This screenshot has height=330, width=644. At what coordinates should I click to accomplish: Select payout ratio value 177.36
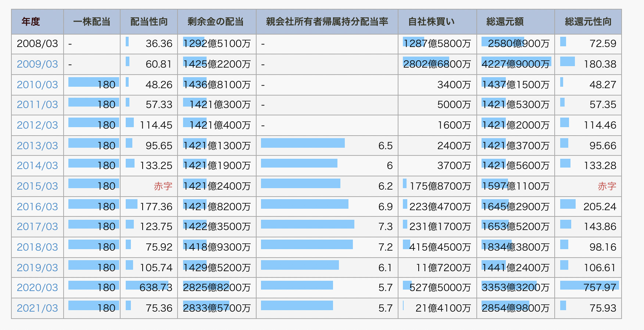click(156, 207)
